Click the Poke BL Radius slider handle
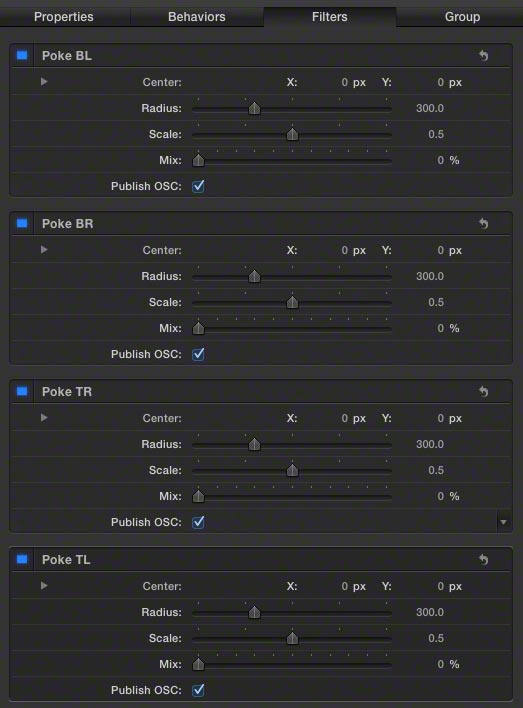This screenshot has width=523, height=708. pyautogui.click(x=254, y=108)
